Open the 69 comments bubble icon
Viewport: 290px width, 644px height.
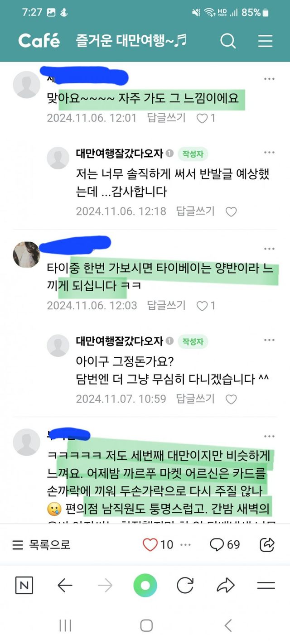[217, 544]
